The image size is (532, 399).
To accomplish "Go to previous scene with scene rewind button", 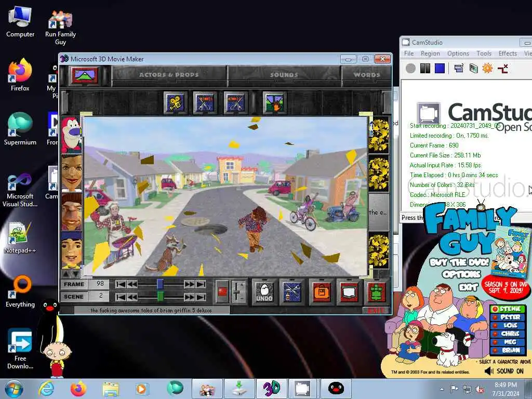I will (x=132, y=297).
